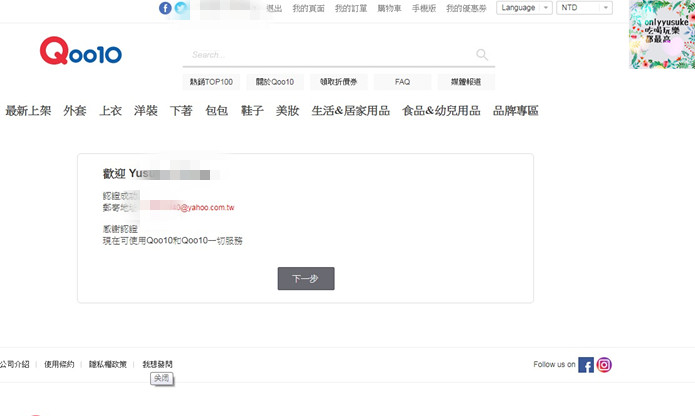Click the 領取折價券 shortcut
The width and height of the screenshot is (695, 416).
coord(339,82)
